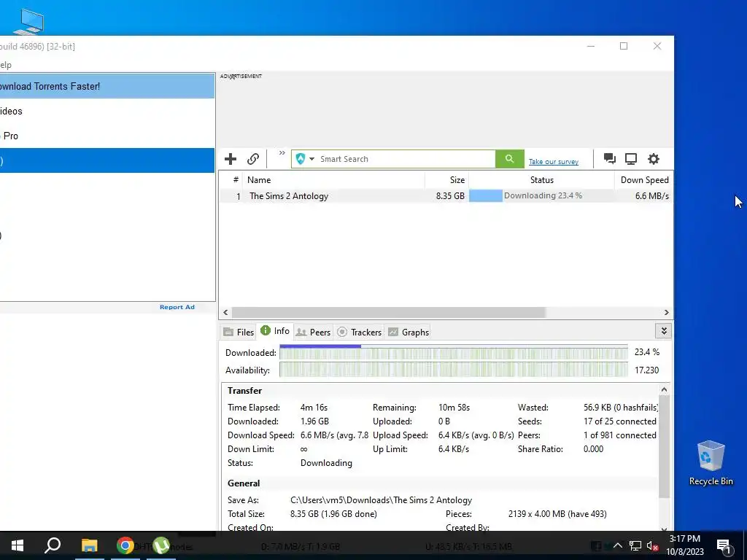This screenshot has height=560, width=747.
Task: Click the 6.6 MB/s down speed cell
Action: point(651,195)
